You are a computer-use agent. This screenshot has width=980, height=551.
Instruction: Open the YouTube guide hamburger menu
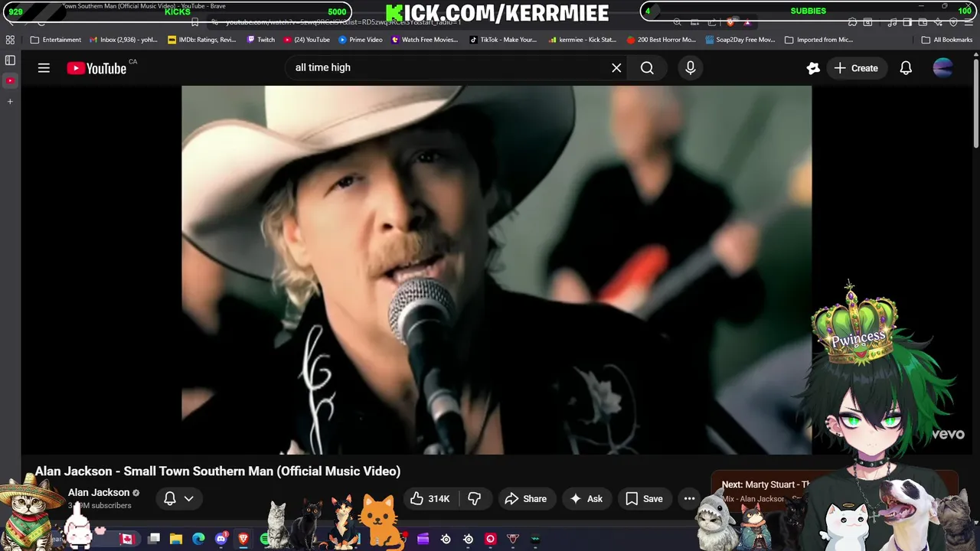[x=44, y=68]
